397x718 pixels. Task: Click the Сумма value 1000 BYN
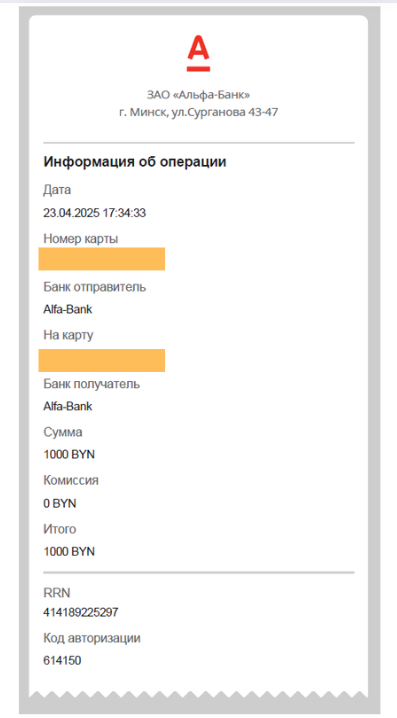coord(69,455)
